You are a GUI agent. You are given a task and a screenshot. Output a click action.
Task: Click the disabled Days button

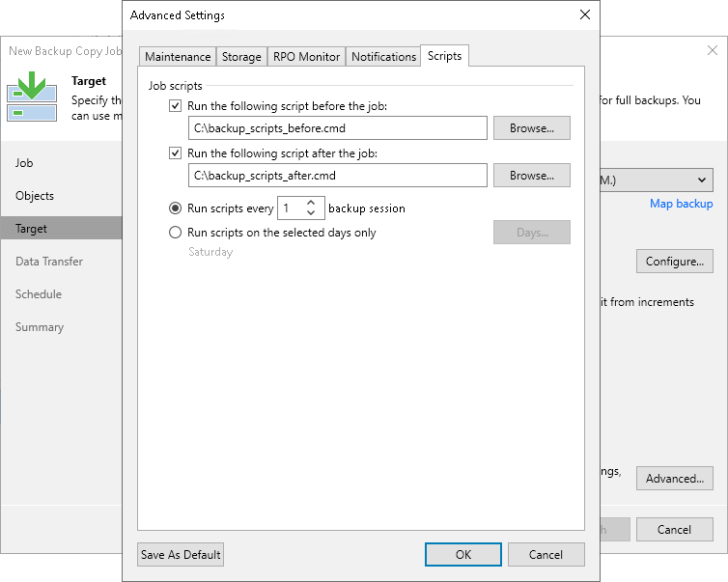click(532, 232)
